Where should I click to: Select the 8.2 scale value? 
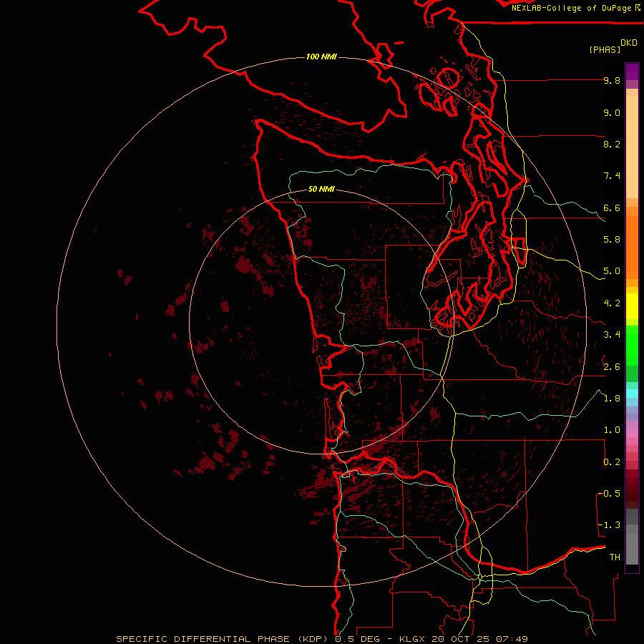[612, 144]
